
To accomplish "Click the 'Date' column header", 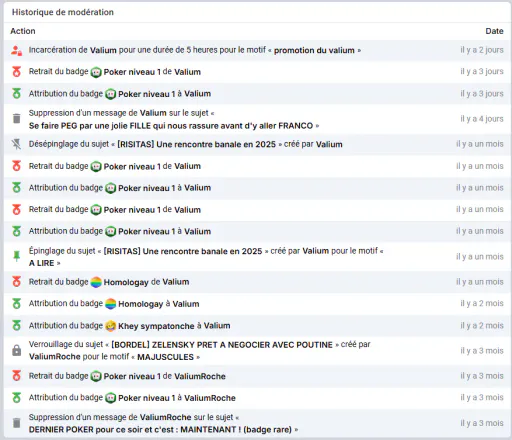I will coord(494,31).
